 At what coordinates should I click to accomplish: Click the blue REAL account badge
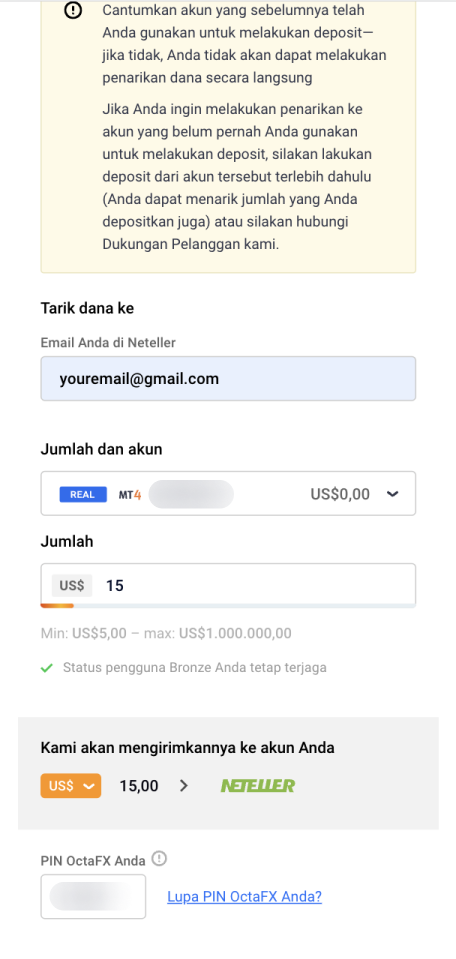tap(83, 494)
